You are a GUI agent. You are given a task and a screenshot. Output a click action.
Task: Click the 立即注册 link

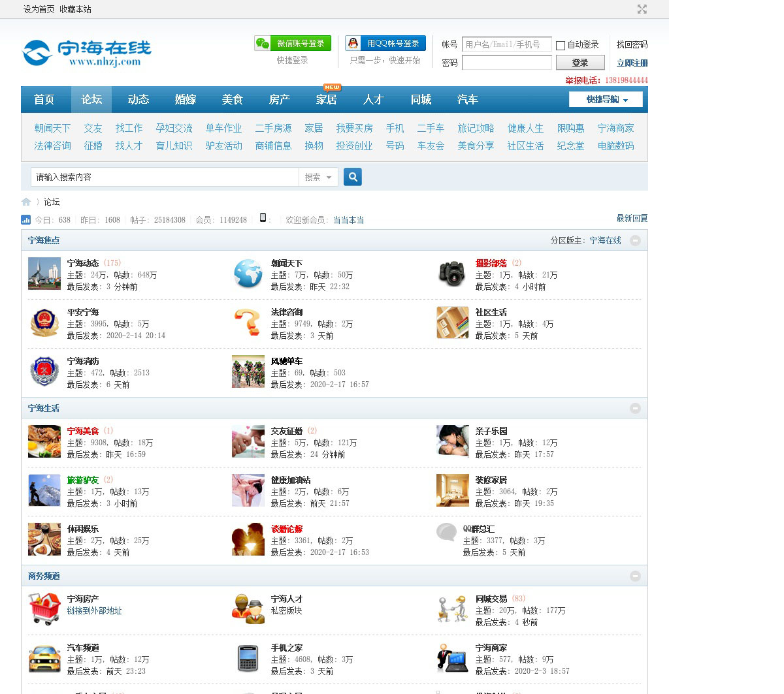pyautogui.click(x=632, y=63)
